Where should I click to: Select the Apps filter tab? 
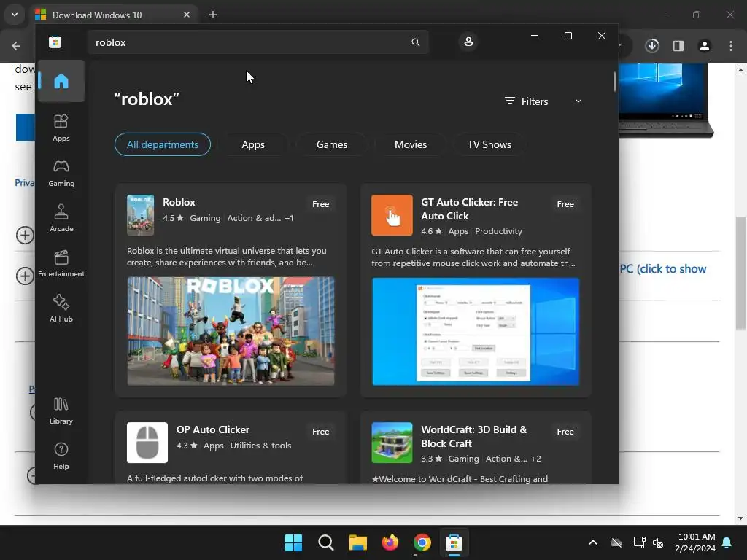pyautogui.click(x=253, y=144)
